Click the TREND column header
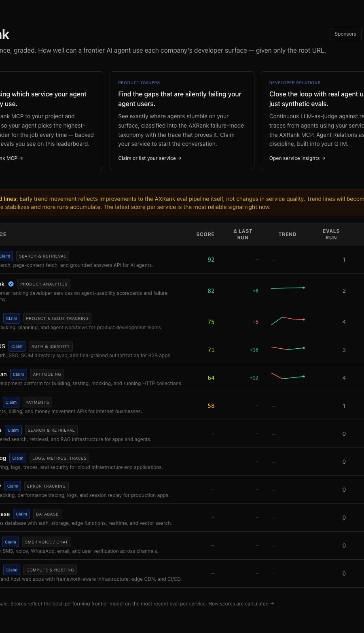Image resolution: width=364 pixels, height=633 pixels. click(288, 234)
